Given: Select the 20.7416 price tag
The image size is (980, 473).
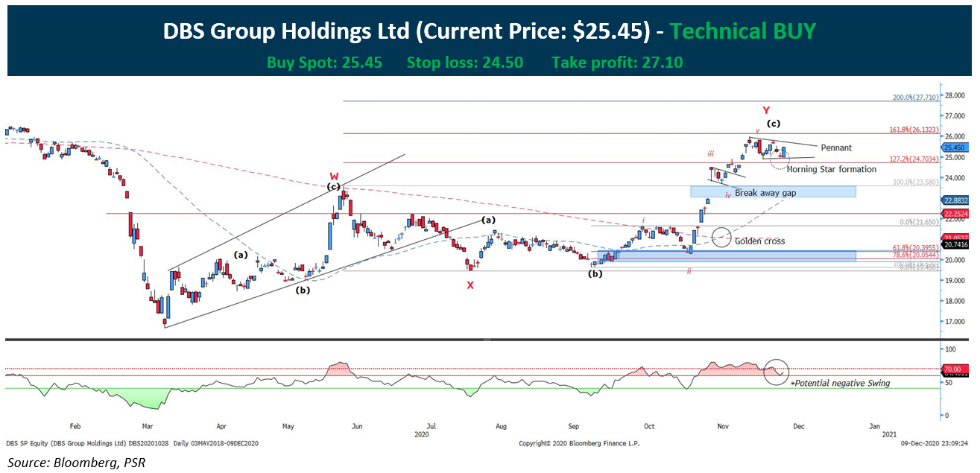Looking at the screenshot, I should (956, 244).
